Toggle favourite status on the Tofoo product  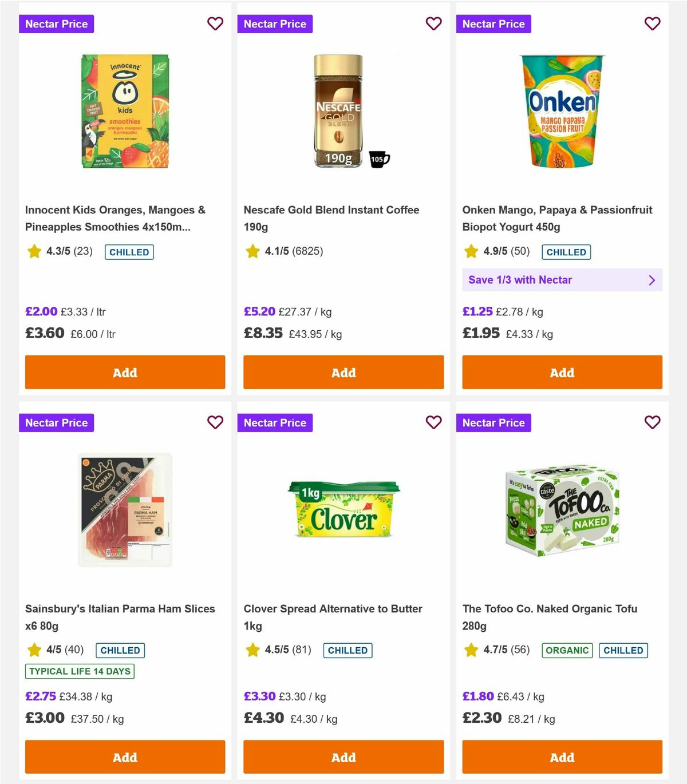click(x=652, y=422)
